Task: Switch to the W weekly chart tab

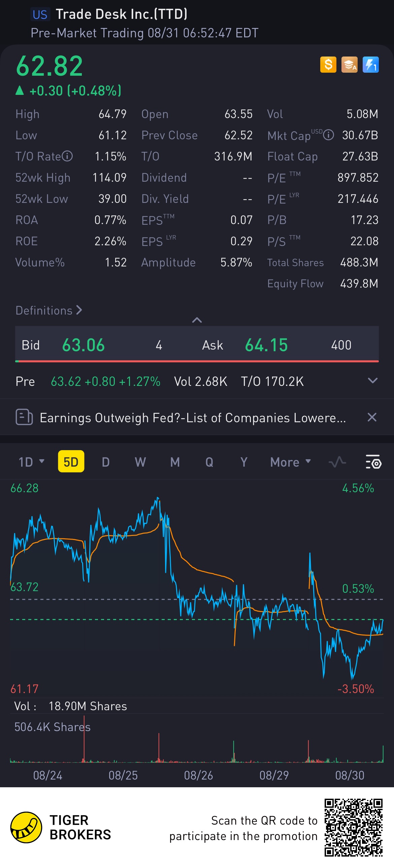Action: (x=140, y=462)
